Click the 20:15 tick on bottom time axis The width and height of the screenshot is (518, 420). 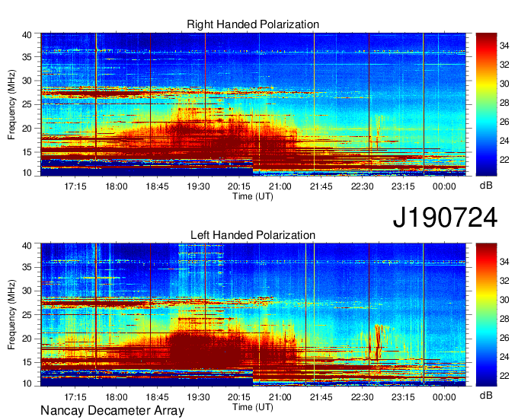click(239, 397)
